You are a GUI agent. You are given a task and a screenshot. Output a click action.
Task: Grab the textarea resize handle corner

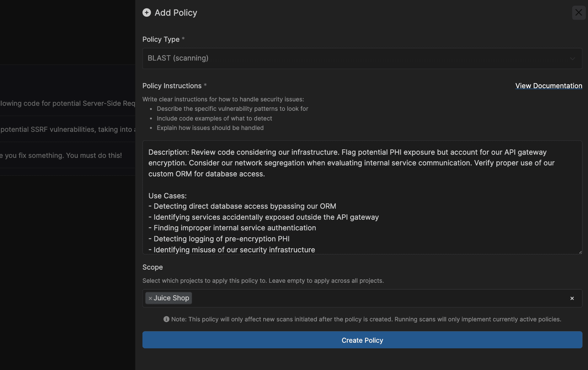coord(580,252)
